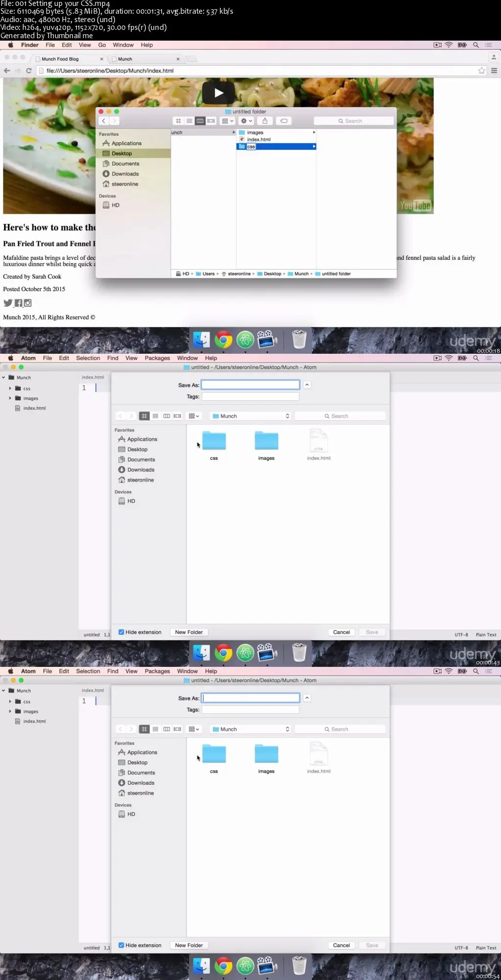Focus Save As field in 00:00:43 dialog

(250, 385)
